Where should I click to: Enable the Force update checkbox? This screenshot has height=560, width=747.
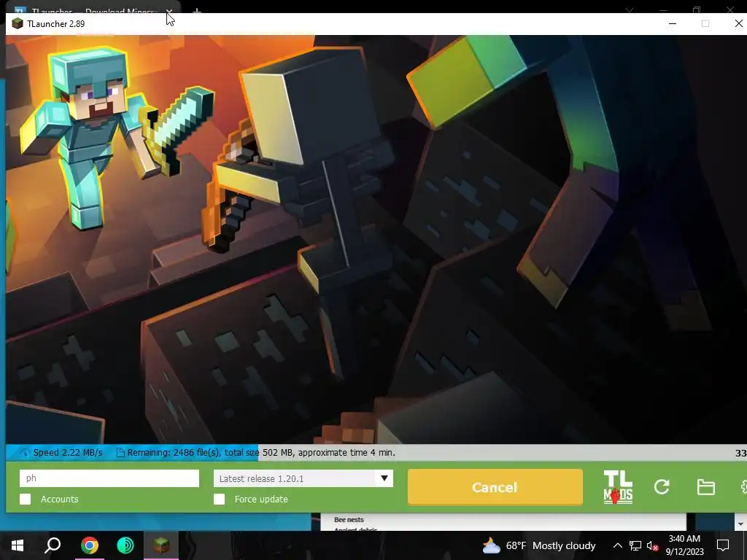(x=219, y=499)
